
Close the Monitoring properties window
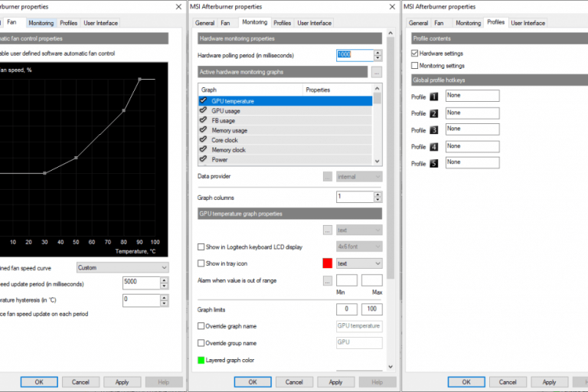[x=392, y=7]
